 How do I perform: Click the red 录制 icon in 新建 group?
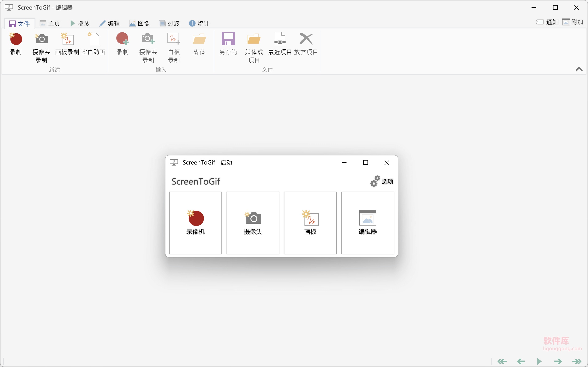click(x=16, y=39)
